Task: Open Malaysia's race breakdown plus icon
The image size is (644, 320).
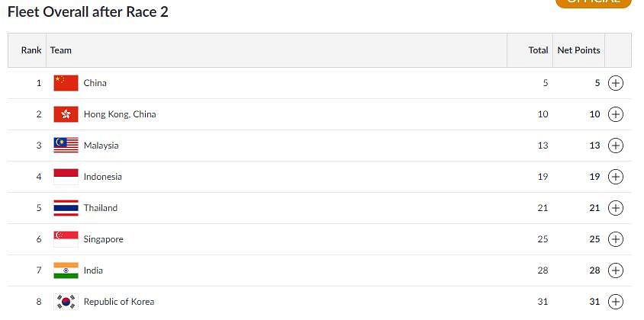Action: pos(615,146)
